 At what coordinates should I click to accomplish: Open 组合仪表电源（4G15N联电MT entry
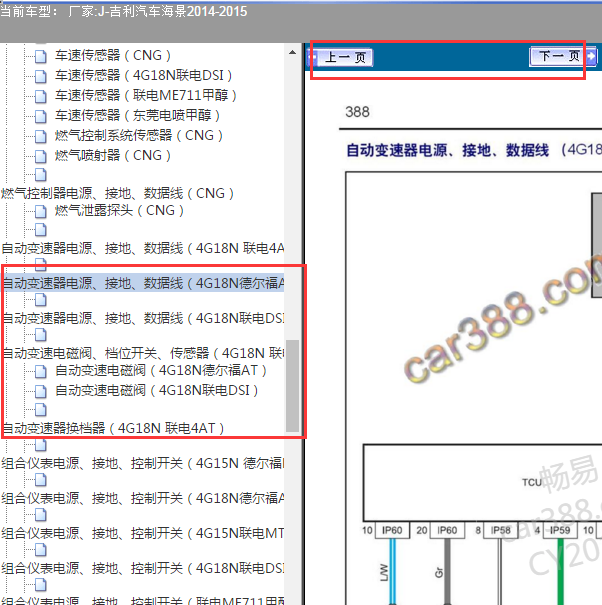click(143, 533)
